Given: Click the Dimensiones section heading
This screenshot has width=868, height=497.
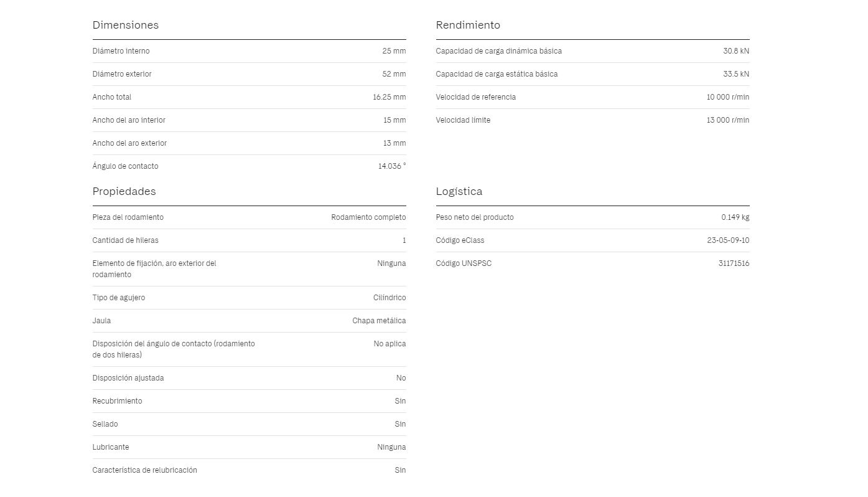Looking at the screenshot, I should coord(125,25).
